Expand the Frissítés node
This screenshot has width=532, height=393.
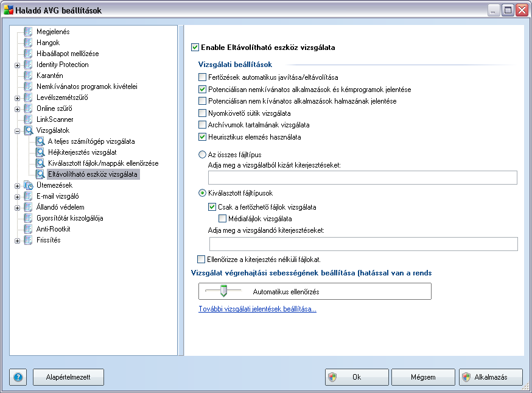pos(17,241)
